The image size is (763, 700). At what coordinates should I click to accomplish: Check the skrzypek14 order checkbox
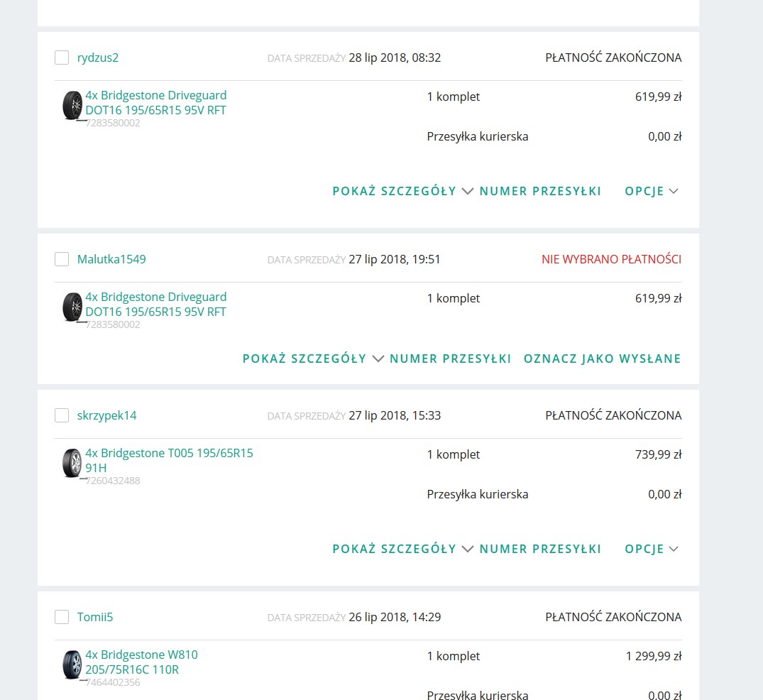click(x=62, y=415)
